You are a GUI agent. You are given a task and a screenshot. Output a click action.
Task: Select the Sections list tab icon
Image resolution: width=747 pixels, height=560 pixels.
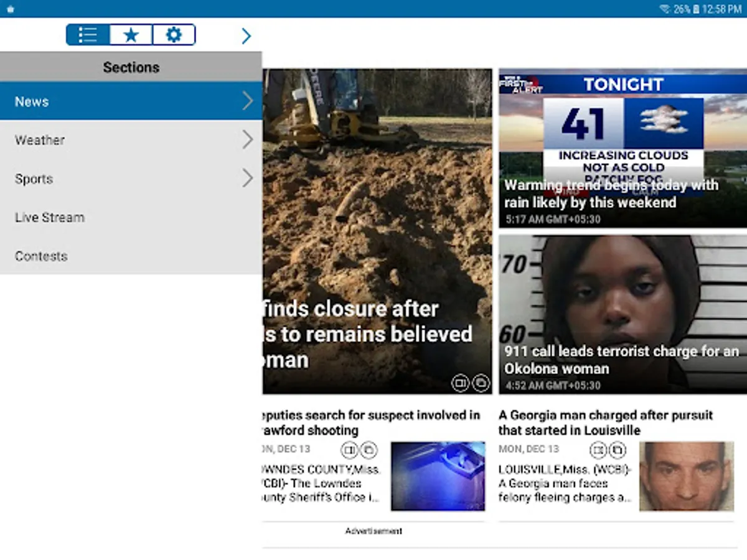coord(88,35)
